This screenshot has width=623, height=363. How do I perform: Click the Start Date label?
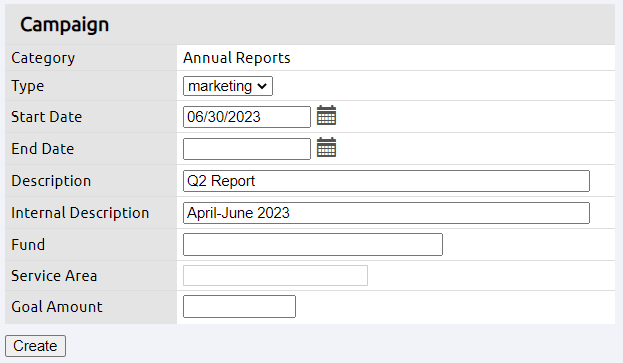(x=46, y=117)
